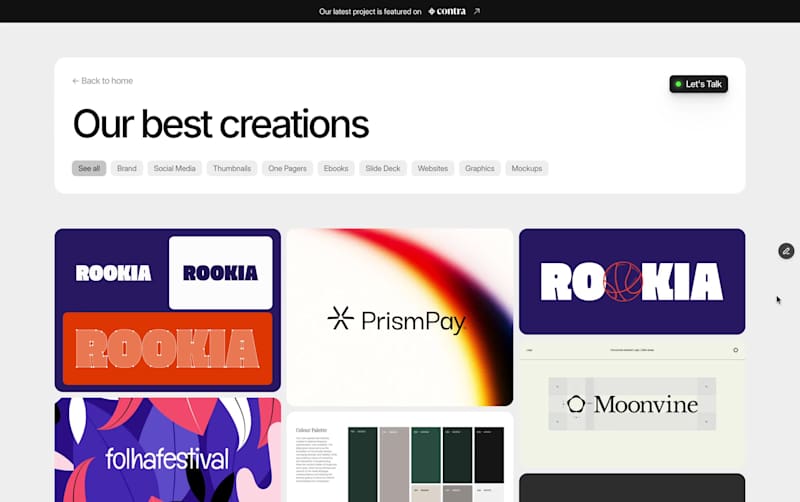
Task: Filter projects by Brand
Action: click(x=127, y=168)
